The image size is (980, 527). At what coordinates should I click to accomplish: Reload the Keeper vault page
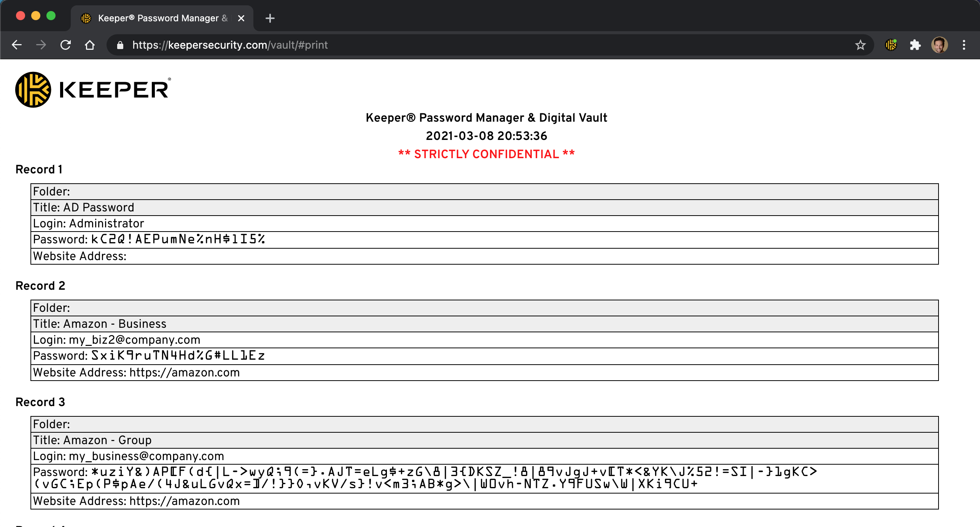(x=65, y=45)
